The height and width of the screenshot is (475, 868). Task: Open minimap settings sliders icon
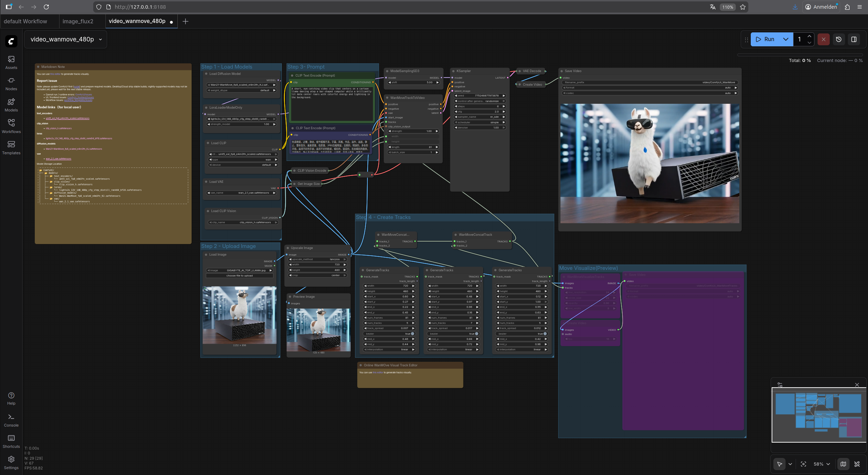[x=780, y=385]
